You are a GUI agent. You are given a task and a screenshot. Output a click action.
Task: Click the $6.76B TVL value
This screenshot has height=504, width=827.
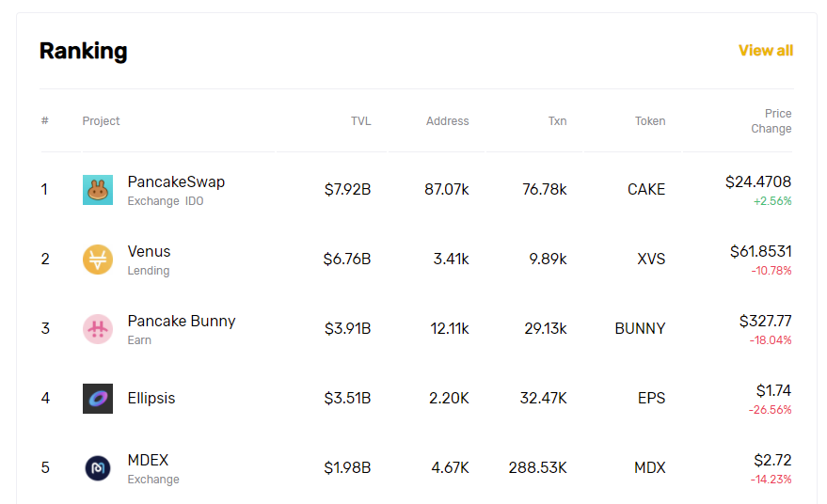pyautogui.click(x=347, y=260)
